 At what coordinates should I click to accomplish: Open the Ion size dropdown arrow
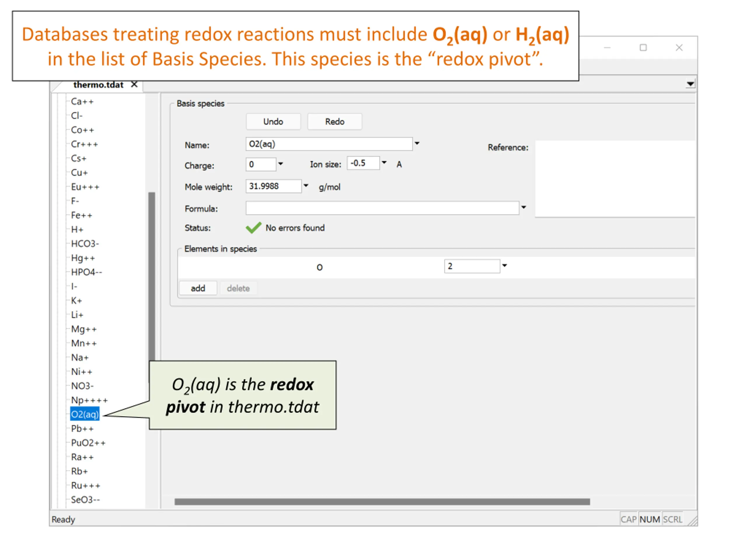pos(384,163)
